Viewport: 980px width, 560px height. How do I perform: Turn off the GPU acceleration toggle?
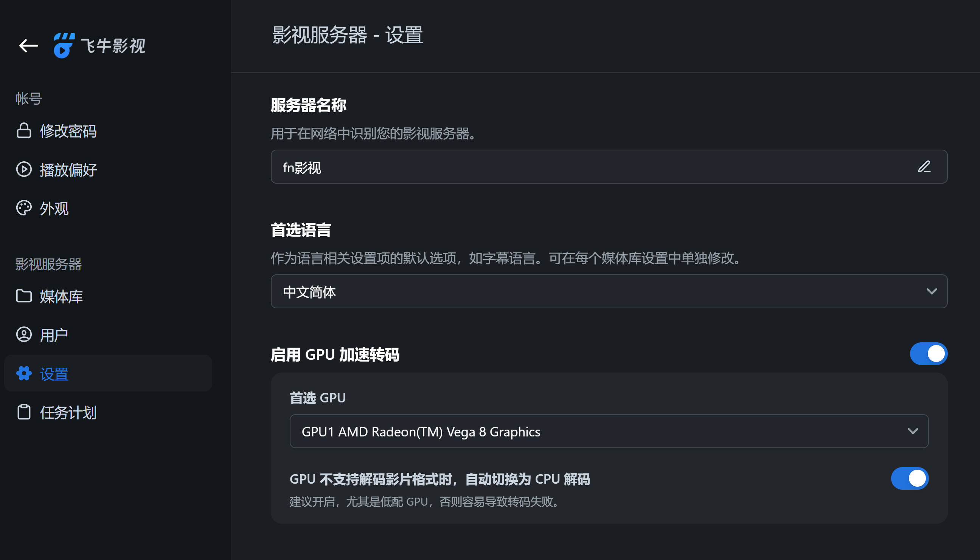[x=929, y=353]
